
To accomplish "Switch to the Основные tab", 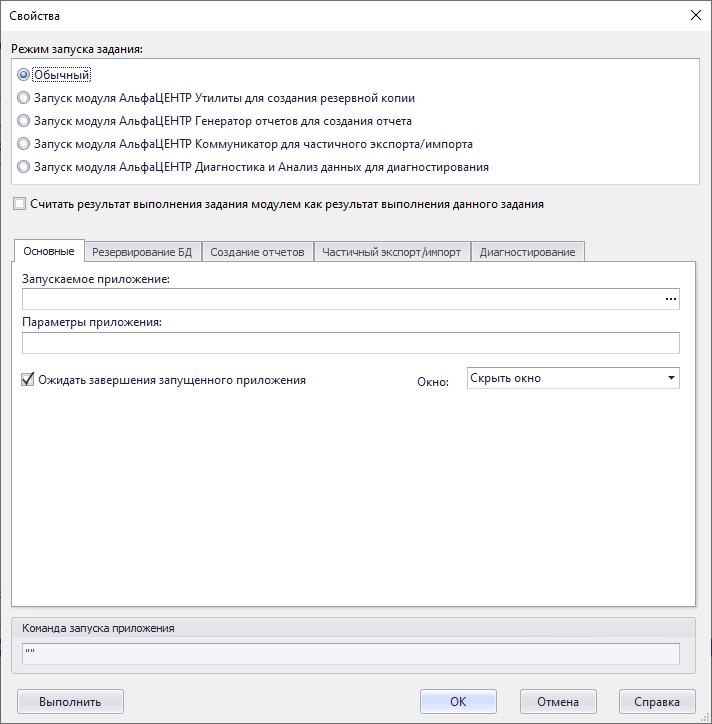I will point(48,251).
